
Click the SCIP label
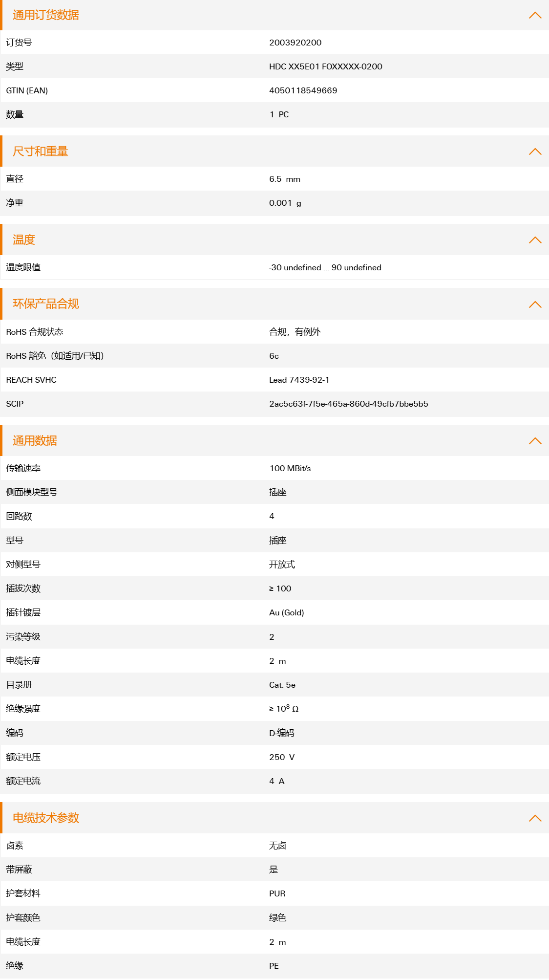coord(15,404)
